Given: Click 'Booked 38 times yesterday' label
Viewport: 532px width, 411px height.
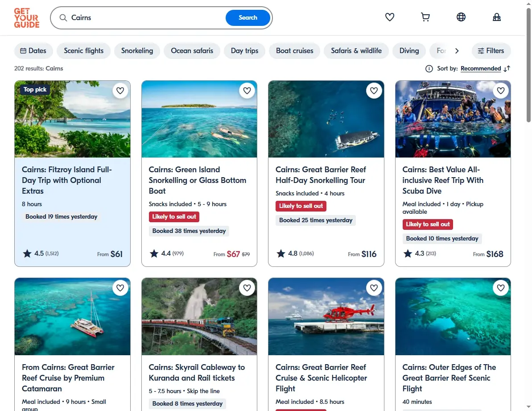Looking at the screenshot, I should 189,231.
